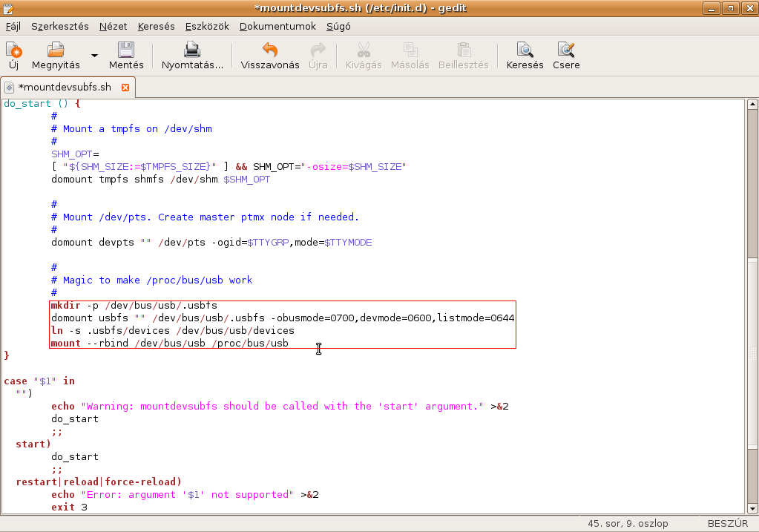Viewport: 759px width, 532px height.
Task: Open the Keresés menu
Action: point(156,26)
